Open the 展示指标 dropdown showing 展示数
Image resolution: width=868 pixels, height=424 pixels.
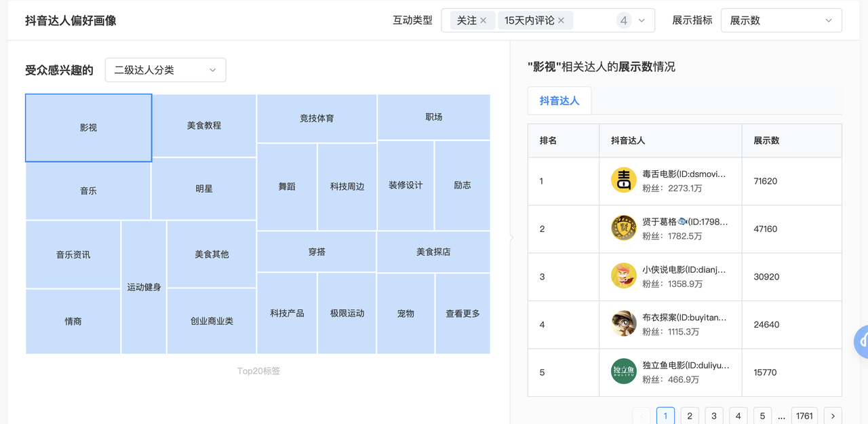[x=781, y=20]
